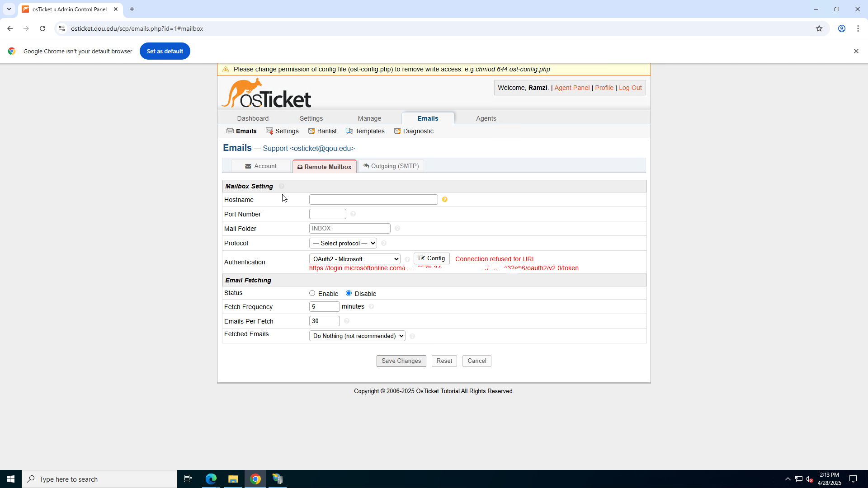The width and height of the screenshot is (868, 488).
Task: Open Microsoft Edge from taskbar
Action: pyautogui.click(x=211, y=479)
